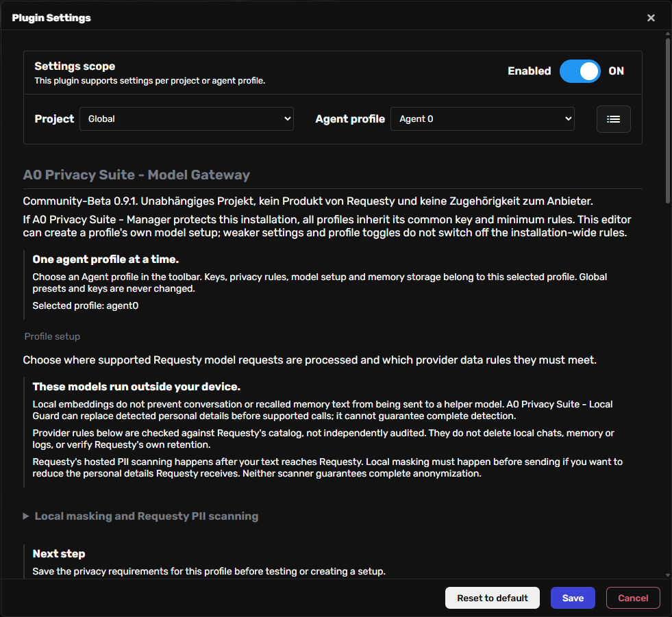Image resolution: width=672 pixels, height=617 pixels.
Task: Click the 'Community-Beta 0.9.1' line
Action: (308, 201)
